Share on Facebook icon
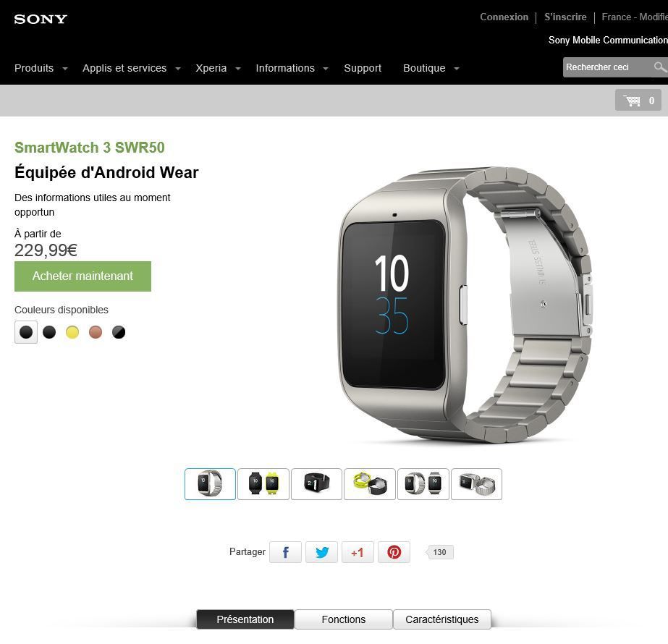 coord(285,552)
